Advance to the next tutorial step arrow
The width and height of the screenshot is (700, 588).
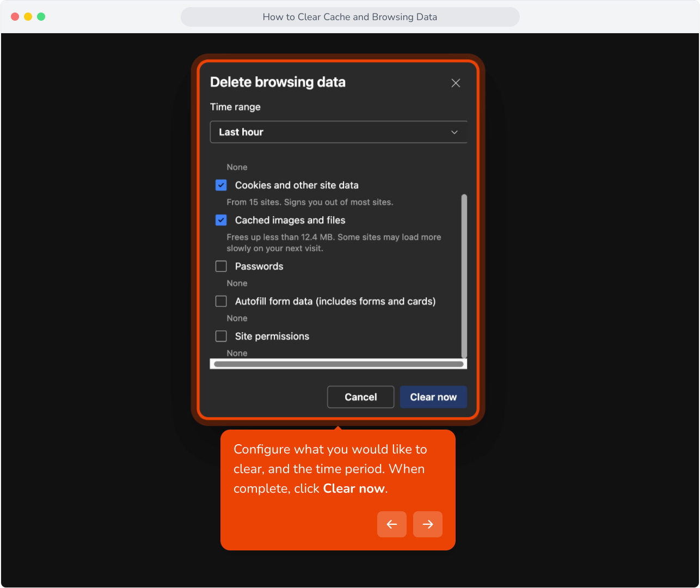point(428,524)
